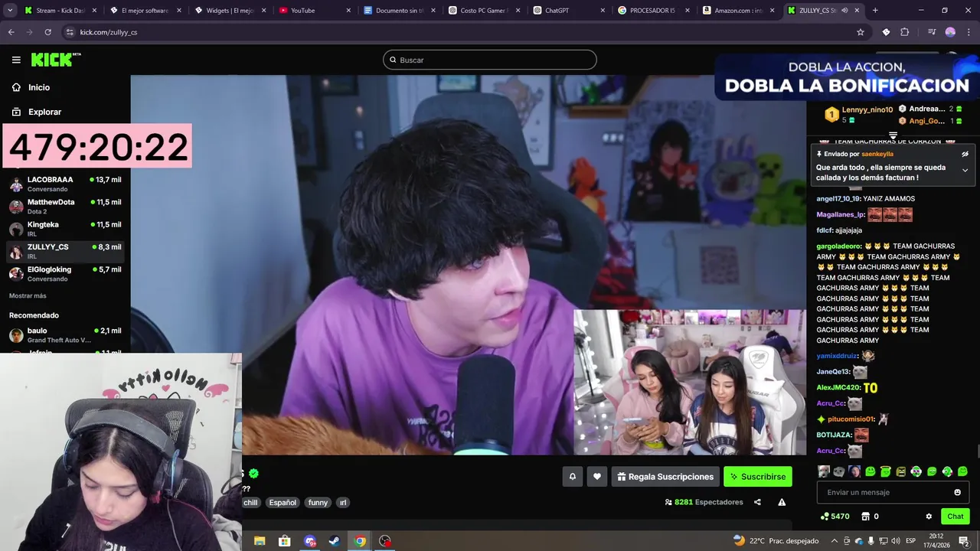Viewport: 980px width, 551px height.
Task: Click the report warning triangle icon
Action: coord(782,502)
